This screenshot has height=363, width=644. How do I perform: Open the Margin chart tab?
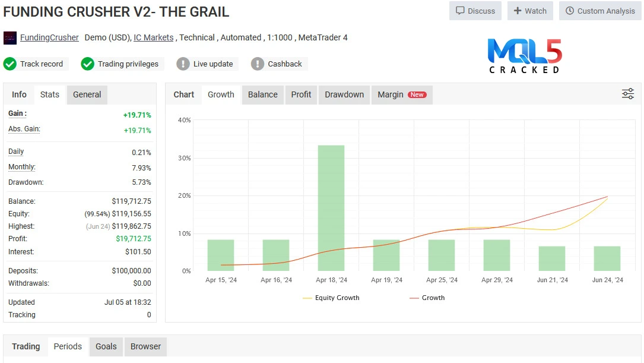click(x=402, y=94)
